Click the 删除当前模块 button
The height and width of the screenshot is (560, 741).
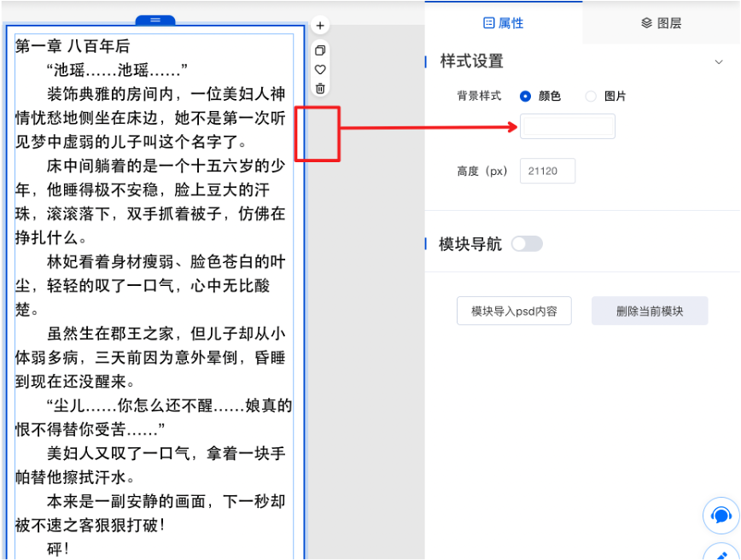click(650, 311)
